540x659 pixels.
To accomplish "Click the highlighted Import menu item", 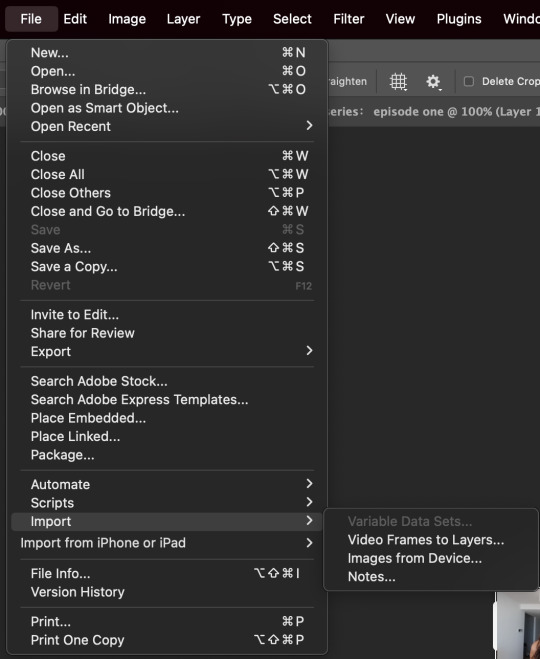I will coord(167,522).
